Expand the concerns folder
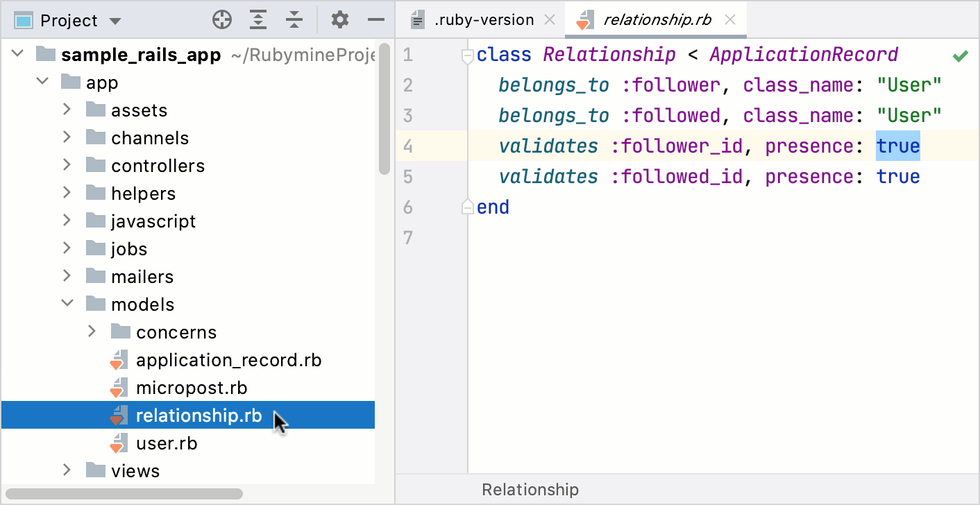Viewport: 980px width, 505px height. point(92,332)
